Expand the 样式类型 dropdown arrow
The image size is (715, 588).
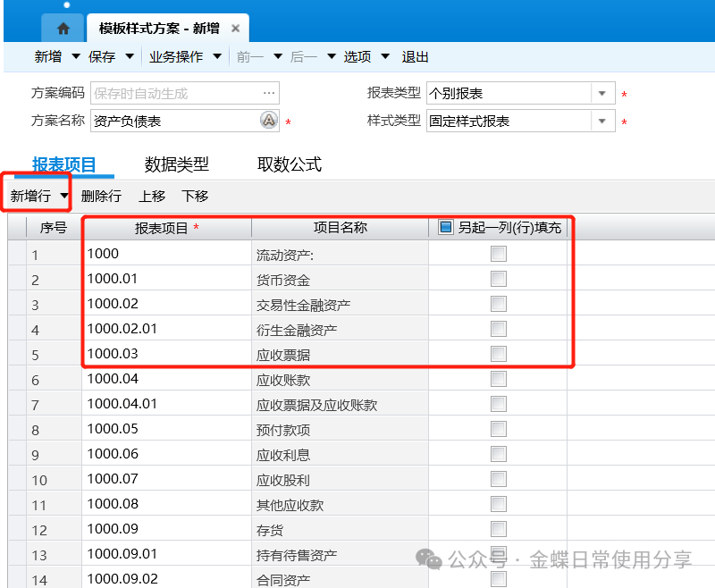point(602,122)
